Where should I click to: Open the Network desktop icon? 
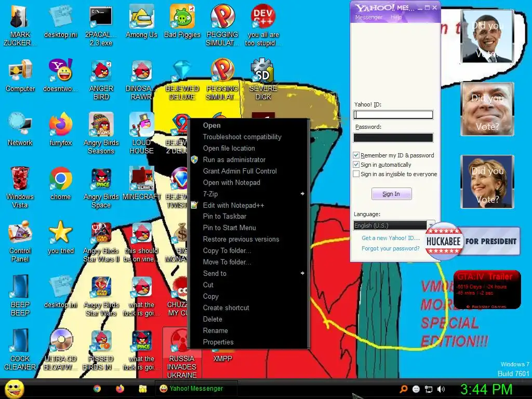(x=20, y=129)
